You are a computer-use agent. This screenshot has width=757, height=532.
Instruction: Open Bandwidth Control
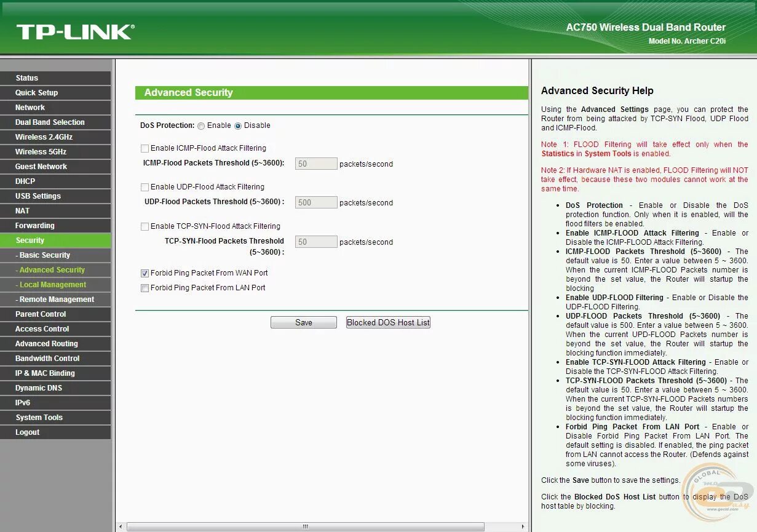tap(55, 359)
